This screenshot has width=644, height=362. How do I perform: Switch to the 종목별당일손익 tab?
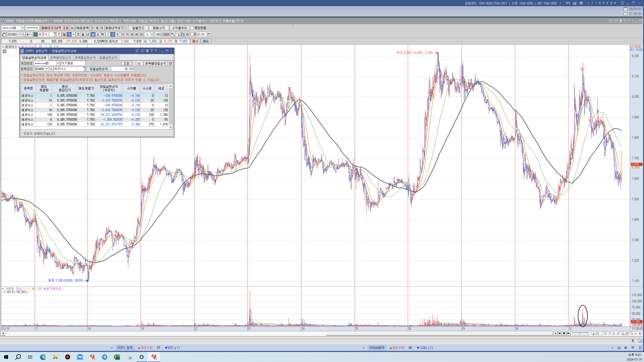point(61,58)
